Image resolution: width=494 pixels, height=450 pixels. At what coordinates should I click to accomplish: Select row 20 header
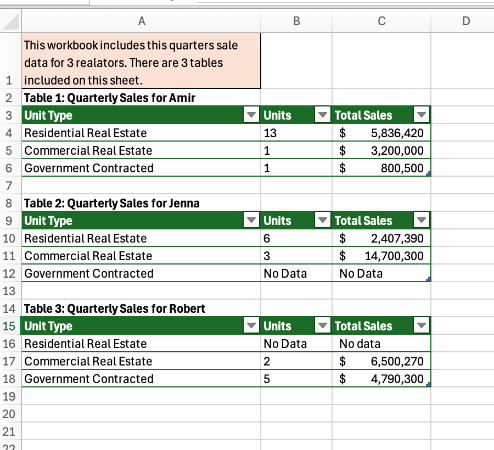coord(11,414)
